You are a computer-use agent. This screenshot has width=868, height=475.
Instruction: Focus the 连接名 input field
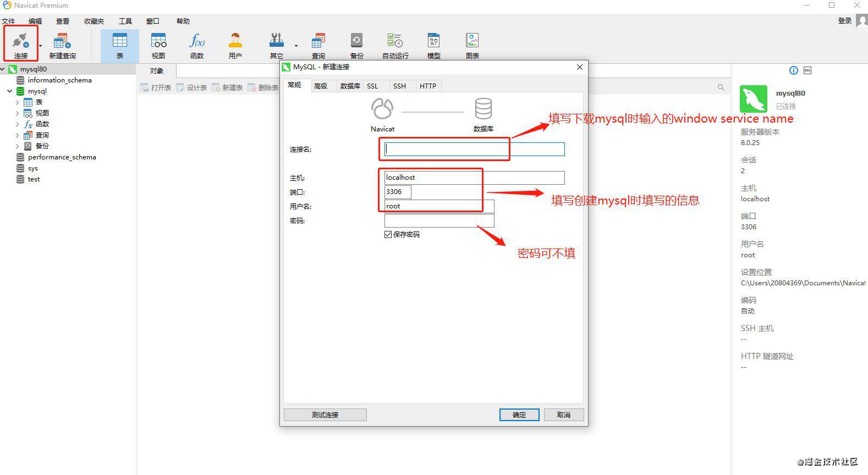click(475, 149)
